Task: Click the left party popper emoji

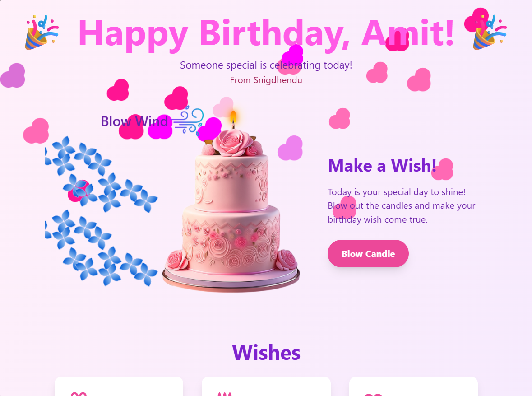Action: 42,32
